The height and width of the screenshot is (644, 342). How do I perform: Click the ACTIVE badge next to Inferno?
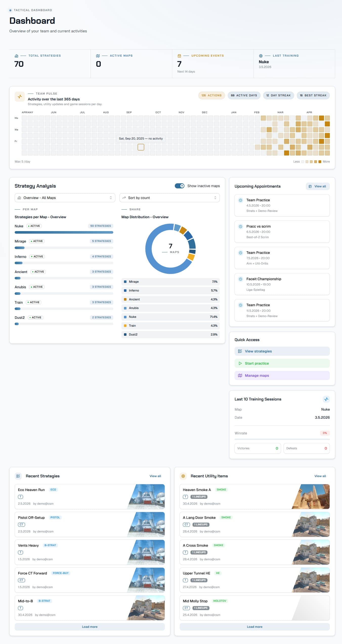[x=37, y=257]
